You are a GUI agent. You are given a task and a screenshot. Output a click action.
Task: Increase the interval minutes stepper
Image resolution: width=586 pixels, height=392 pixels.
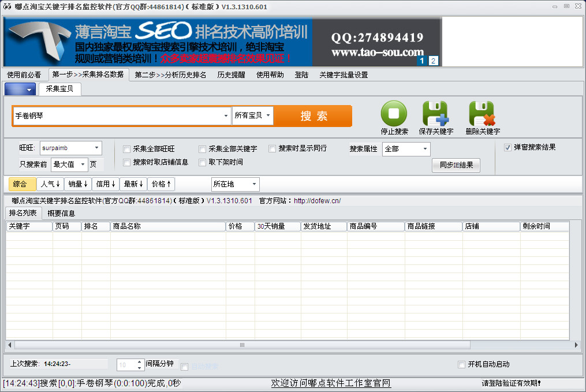coord(139,362)
